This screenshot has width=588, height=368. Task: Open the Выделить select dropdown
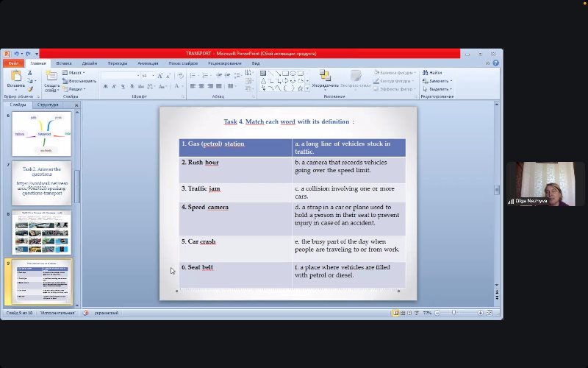point(437,89)
